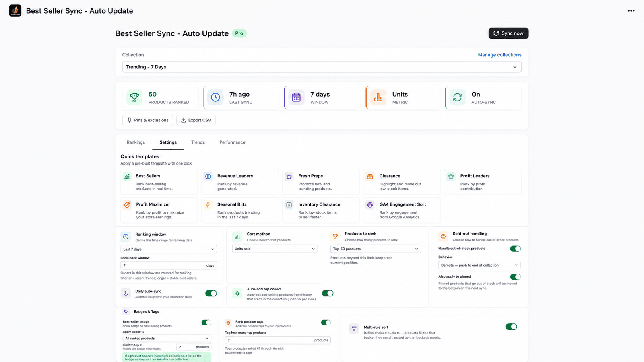
Task: Click the Daily auto-sync moon icon
Action: (x=126, y=294)
